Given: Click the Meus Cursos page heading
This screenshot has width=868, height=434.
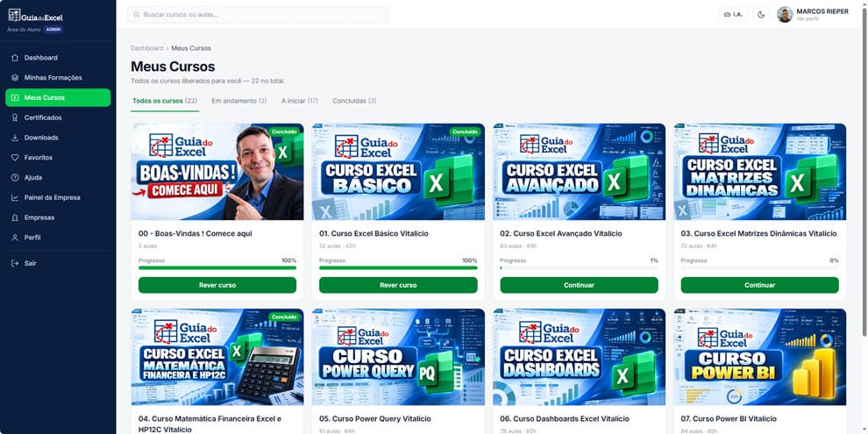Looking at the screenshot, I should (x=173, y=67).
